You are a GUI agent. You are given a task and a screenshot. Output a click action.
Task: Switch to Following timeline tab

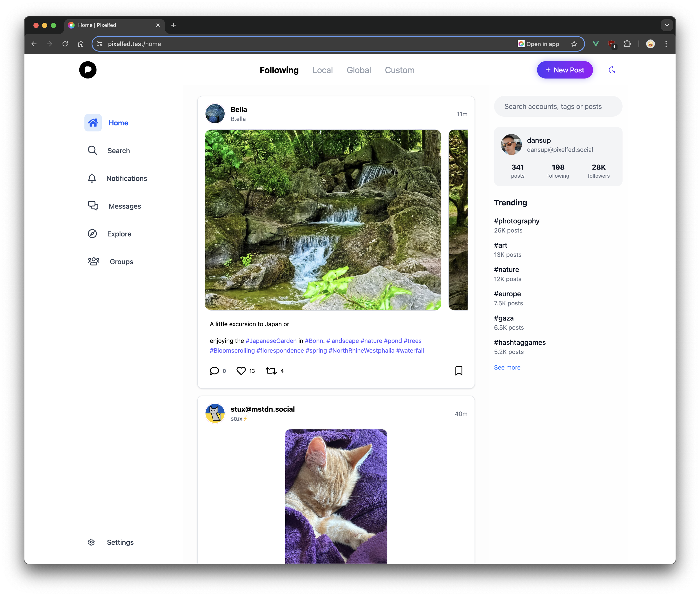coord(279,70)
